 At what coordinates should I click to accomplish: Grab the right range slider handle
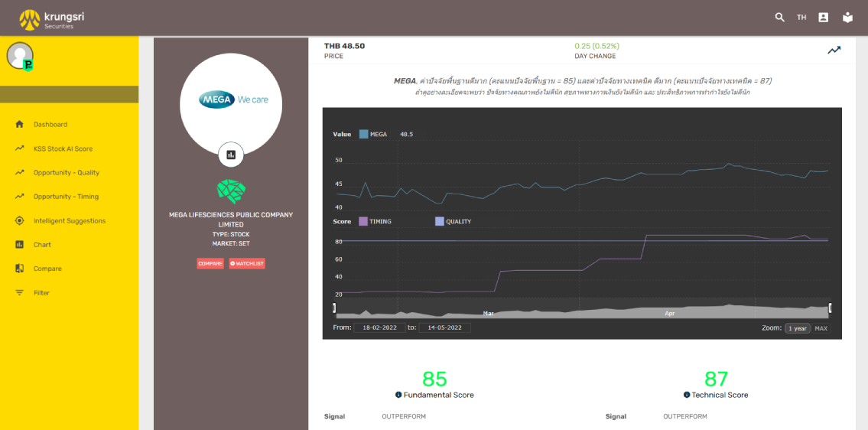(x=830, y=308)
